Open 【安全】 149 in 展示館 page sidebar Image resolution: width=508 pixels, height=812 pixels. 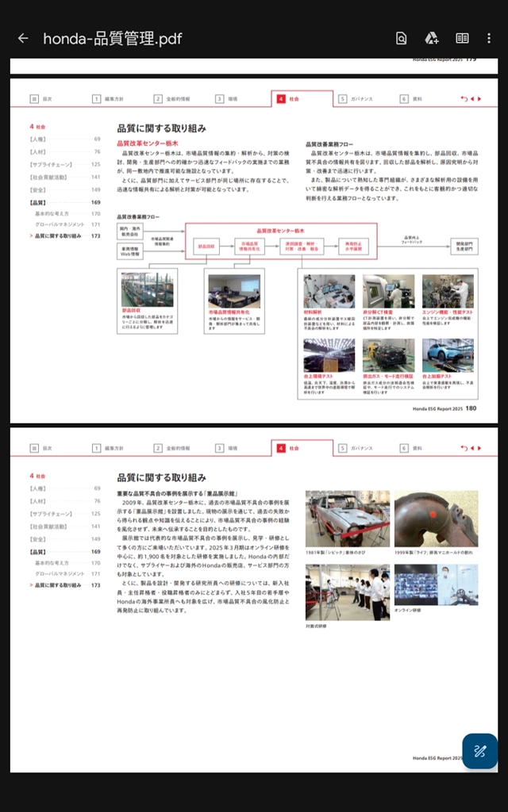pyautogui.click(x=65, y=539)
